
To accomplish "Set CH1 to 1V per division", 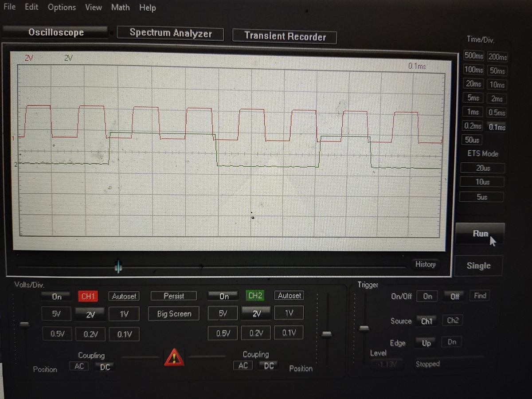I will coord(124,314).
